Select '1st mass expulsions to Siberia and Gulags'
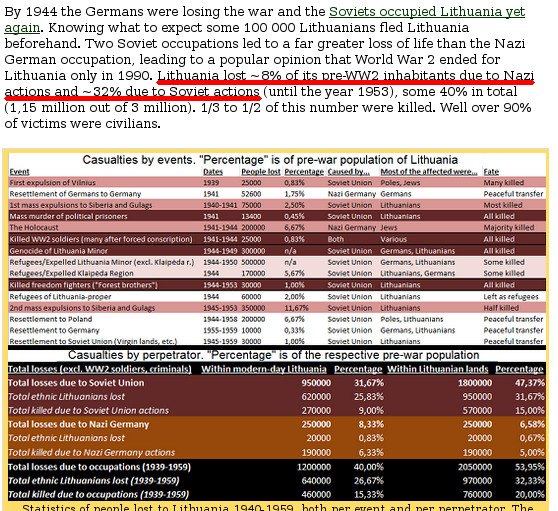This screenshot has height=511, width=558. pos(80,205)
